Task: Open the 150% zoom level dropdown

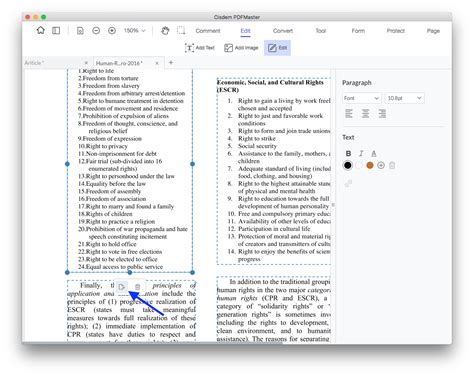Action: [135, 31]
